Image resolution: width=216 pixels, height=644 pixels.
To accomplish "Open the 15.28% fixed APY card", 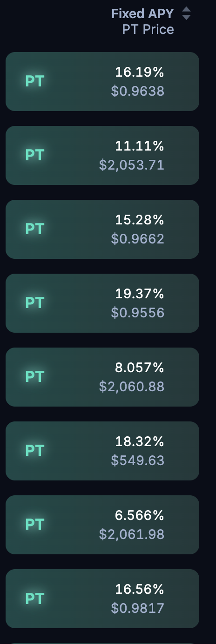I will pyautogui.click(x=102, y=229).
